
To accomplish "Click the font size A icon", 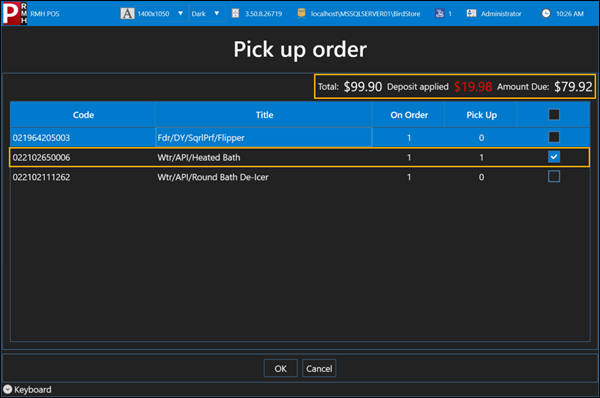I will click(127, 14).
